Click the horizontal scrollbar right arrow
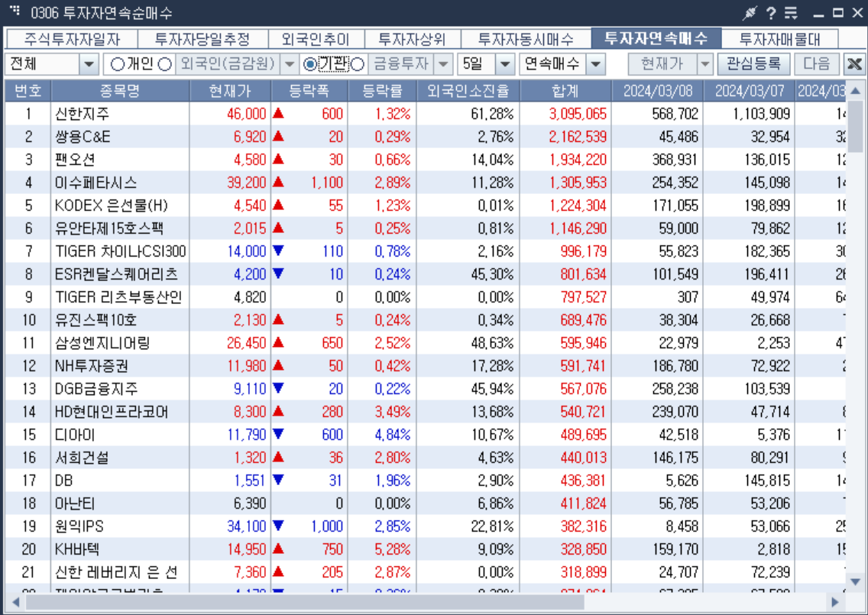The height and width of the screenshot is (615, 868). point(835,602)
